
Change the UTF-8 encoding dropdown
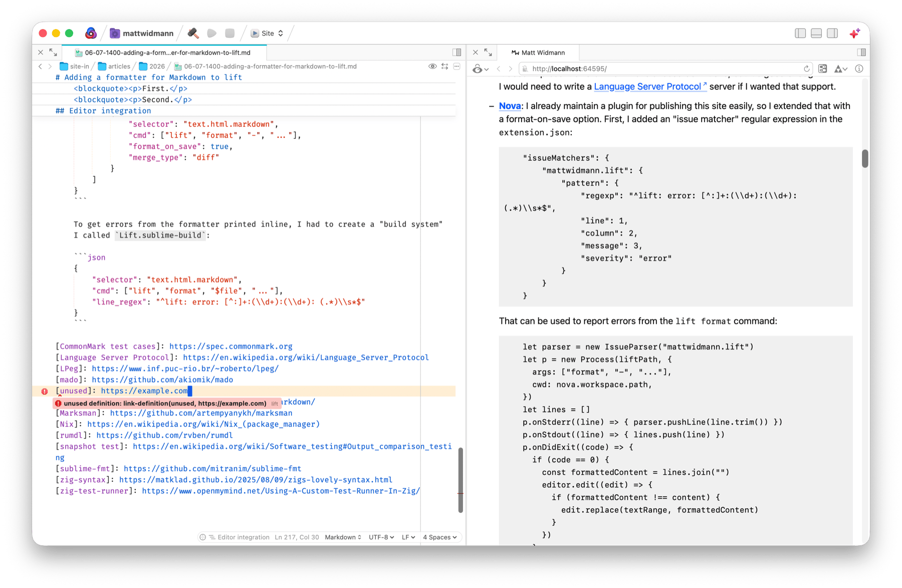[x=381, y=537]
